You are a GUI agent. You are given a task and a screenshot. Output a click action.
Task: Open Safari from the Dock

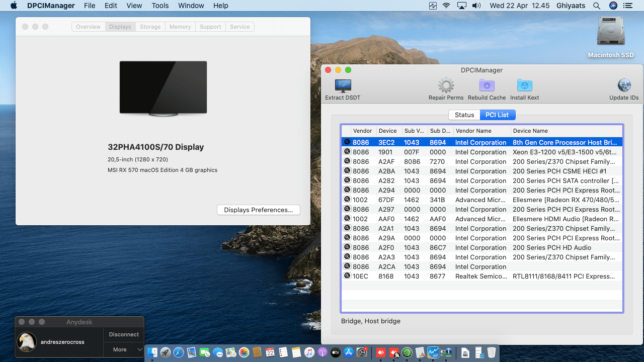pos(178,352)
